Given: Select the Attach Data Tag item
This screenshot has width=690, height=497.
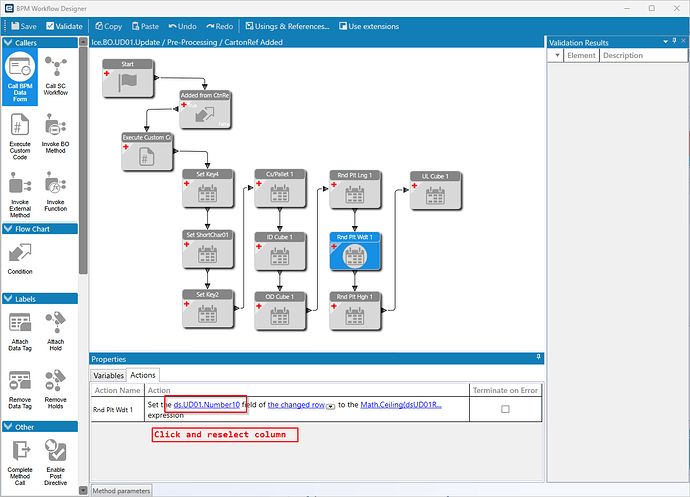Looking at the screenshot, I should pos(20,331).
